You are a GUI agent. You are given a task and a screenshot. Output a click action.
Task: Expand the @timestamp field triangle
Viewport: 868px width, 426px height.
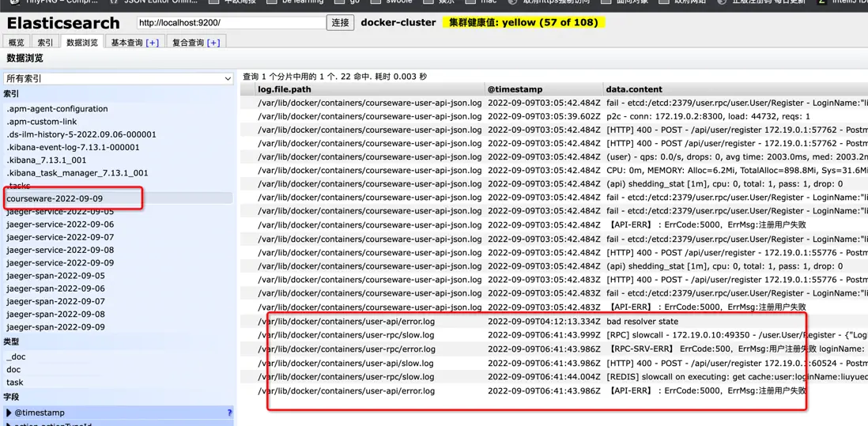click(x=9, y=413)
